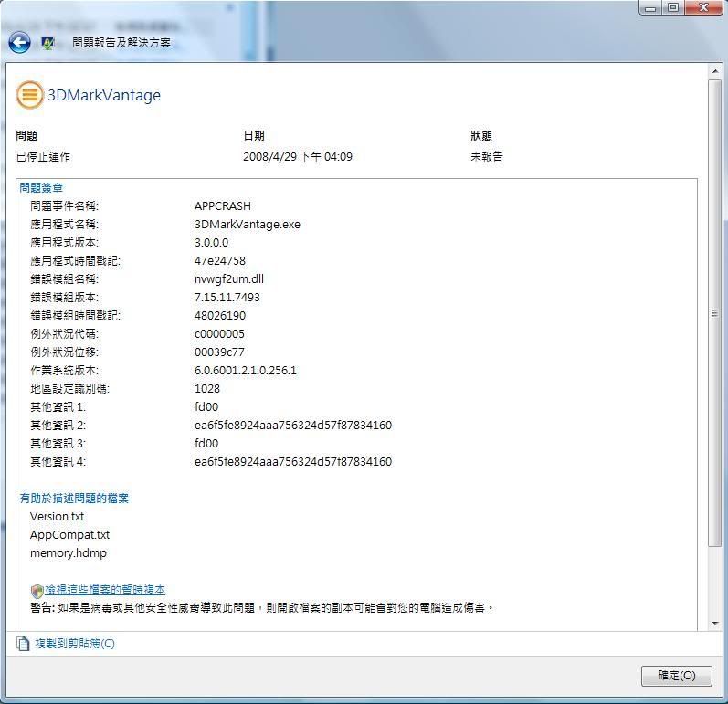Screen dimensions: 728x704
Task: Select the 其他資訊 3 value fd00
Action: [x=206, y=443]
